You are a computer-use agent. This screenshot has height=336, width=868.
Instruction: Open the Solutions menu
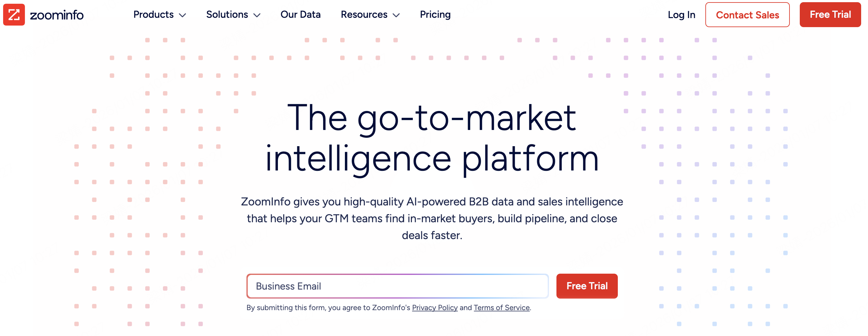tap(227, 14)
